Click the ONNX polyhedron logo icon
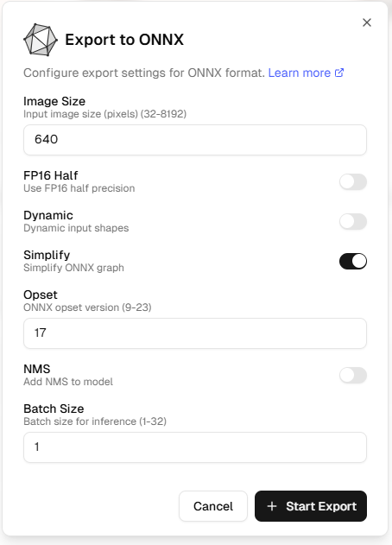This screenshot has height=545, width=392. point(41,40)
